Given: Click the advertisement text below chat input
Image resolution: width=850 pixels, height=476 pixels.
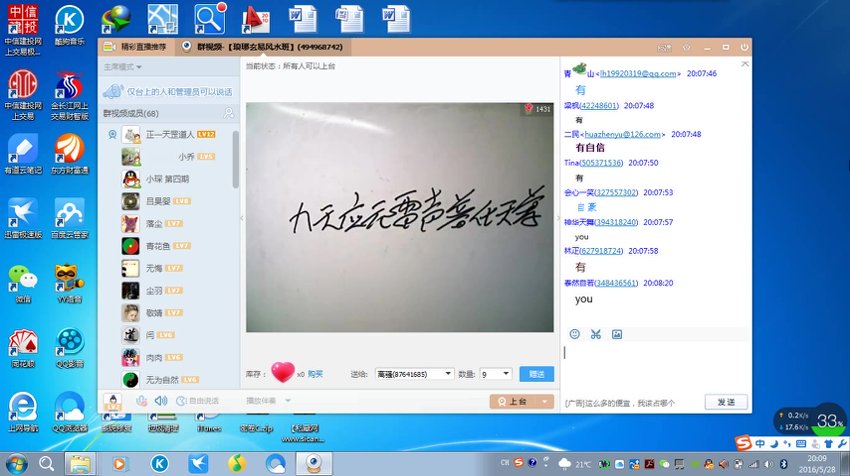Looking at the screenshot, I should (x=620, y=403).
